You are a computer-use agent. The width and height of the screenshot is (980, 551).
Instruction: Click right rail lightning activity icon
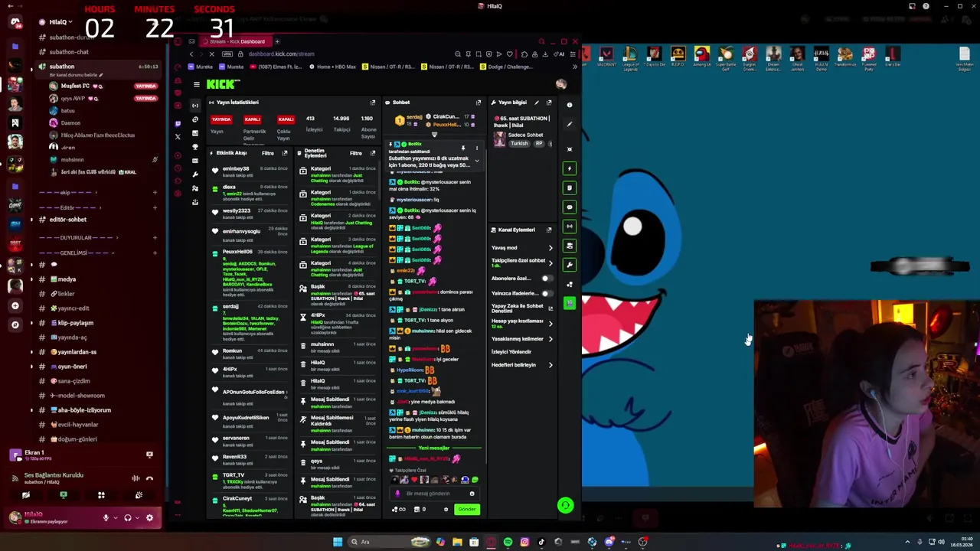coord(569,168)
